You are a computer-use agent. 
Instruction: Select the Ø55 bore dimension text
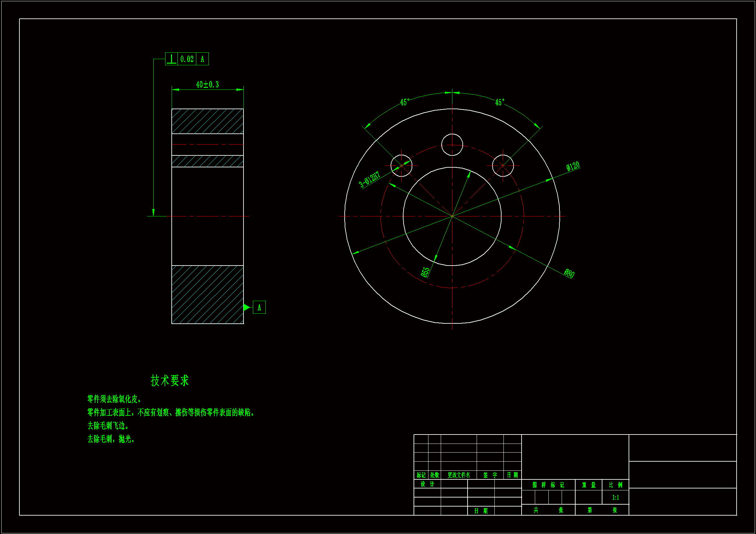(425, 272)
